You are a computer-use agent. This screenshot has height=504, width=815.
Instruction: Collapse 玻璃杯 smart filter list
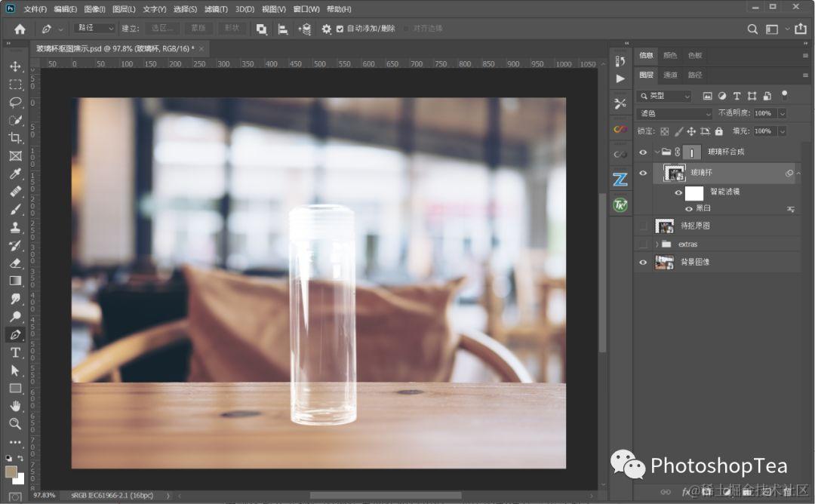coord(798,173)
